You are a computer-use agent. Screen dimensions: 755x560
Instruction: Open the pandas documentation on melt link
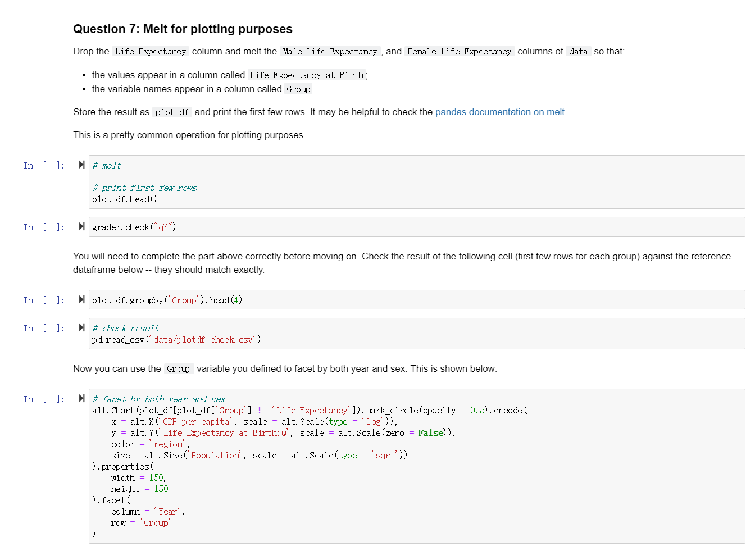(499, 112)
